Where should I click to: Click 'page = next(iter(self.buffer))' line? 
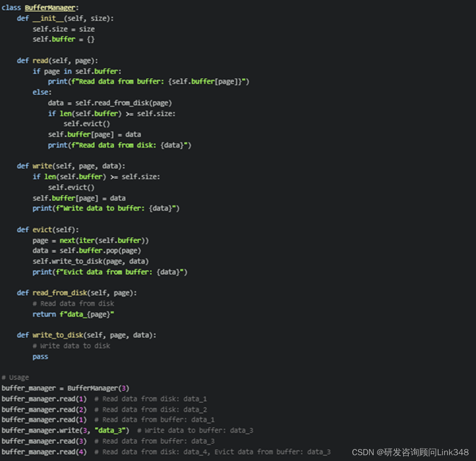90,240
